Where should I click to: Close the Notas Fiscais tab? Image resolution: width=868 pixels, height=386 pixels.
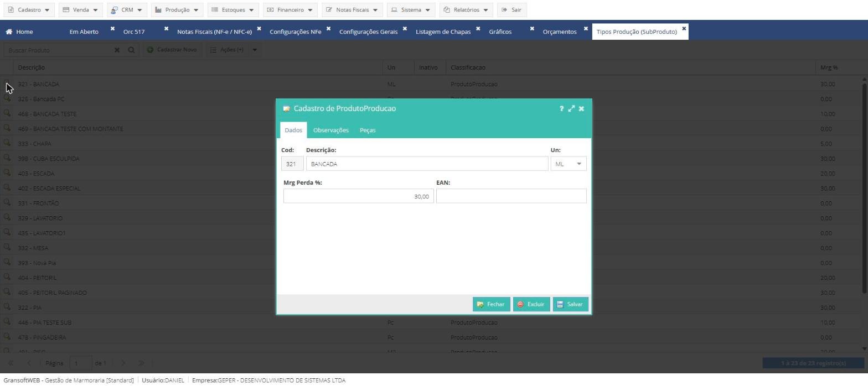(259, 28)
